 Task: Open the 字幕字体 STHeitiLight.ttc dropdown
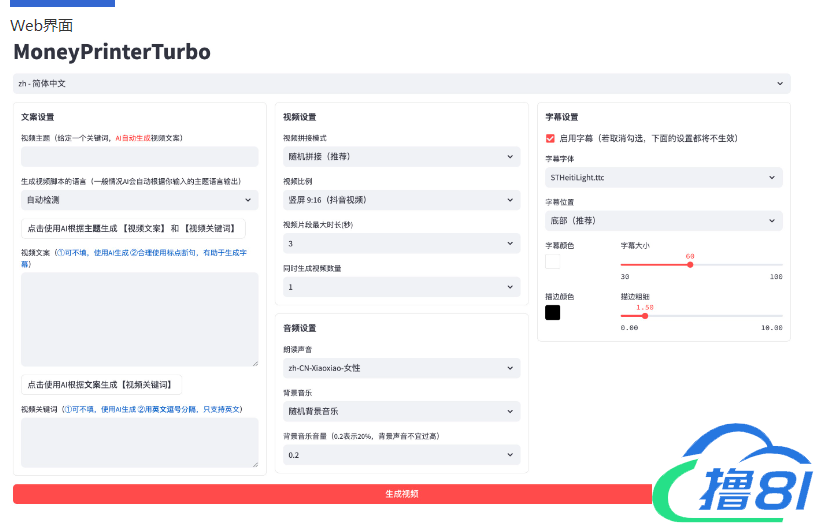coord(663,177)
